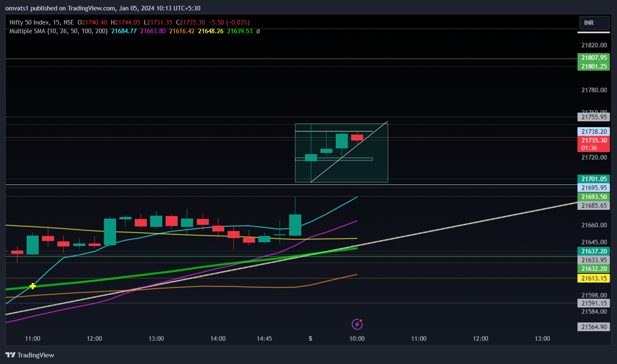Select the grey 21564.90 price label
Viewport: 617px width, 364px height.
click(594, 327)
